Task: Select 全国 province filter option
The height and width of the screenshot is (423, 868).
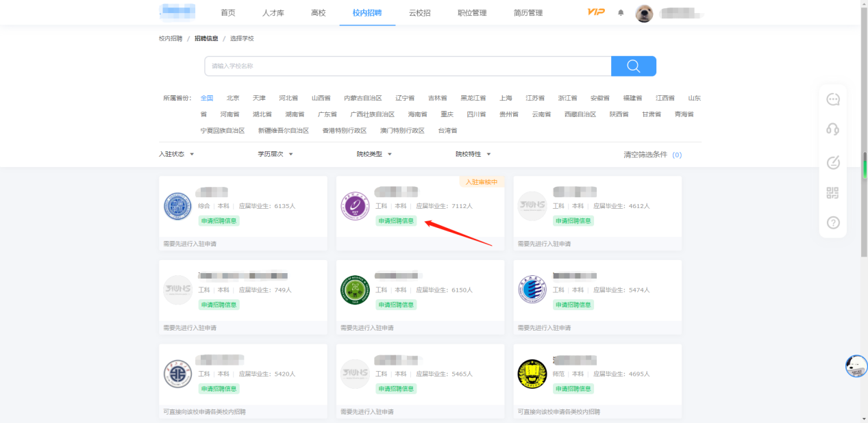Action: 207,98
